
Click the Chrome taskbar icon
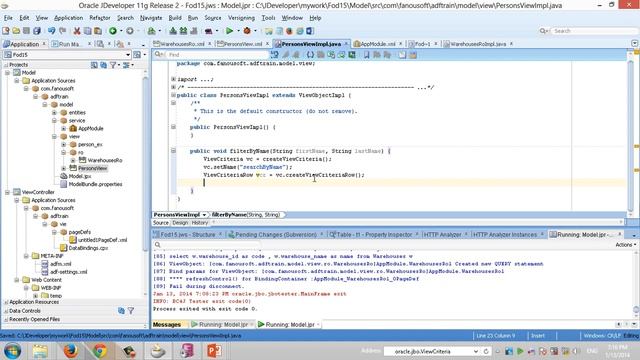pos(100,351)
